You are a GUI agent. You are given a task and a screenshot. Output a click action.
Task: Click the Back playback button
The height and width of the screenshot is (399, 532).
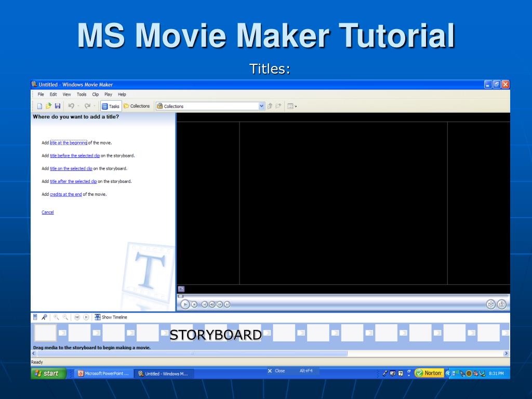(x=204, y=304)
